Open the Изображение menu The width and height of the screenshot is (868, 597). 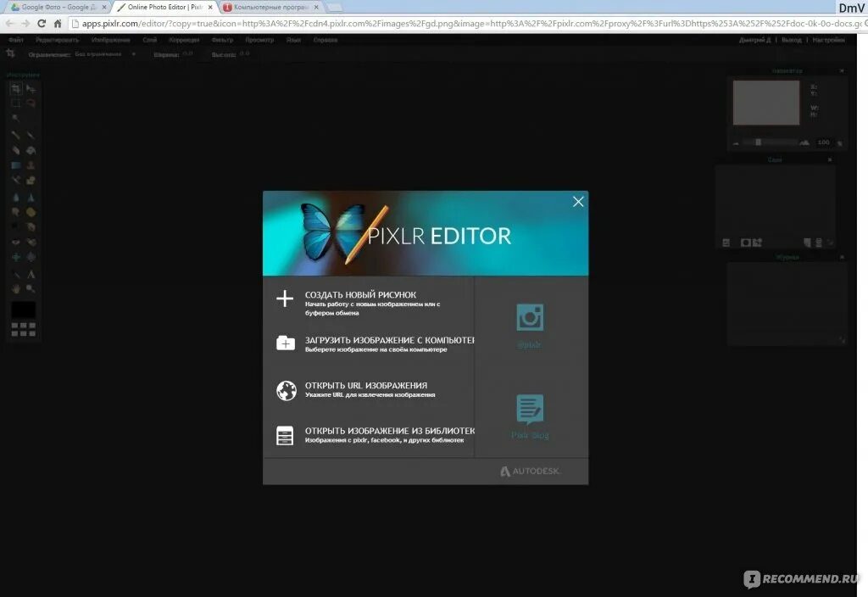tap(111, 40)
